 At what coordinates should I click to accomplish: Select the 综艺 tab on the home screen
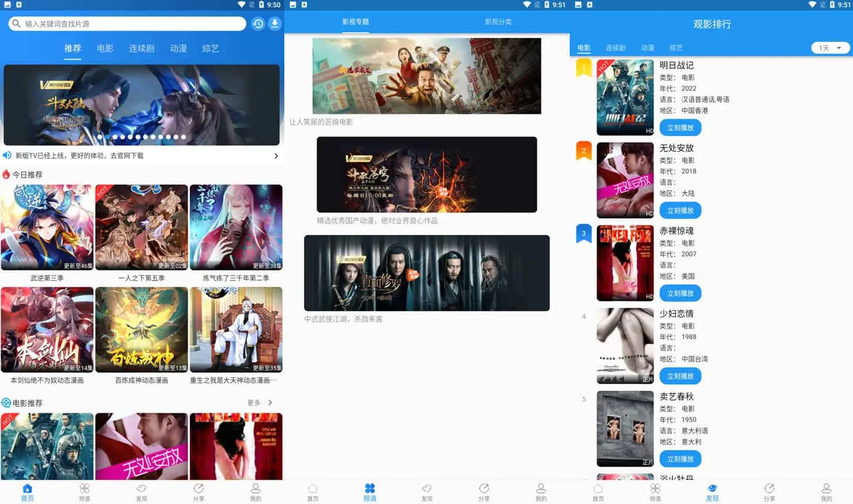[x=210, y=48]
